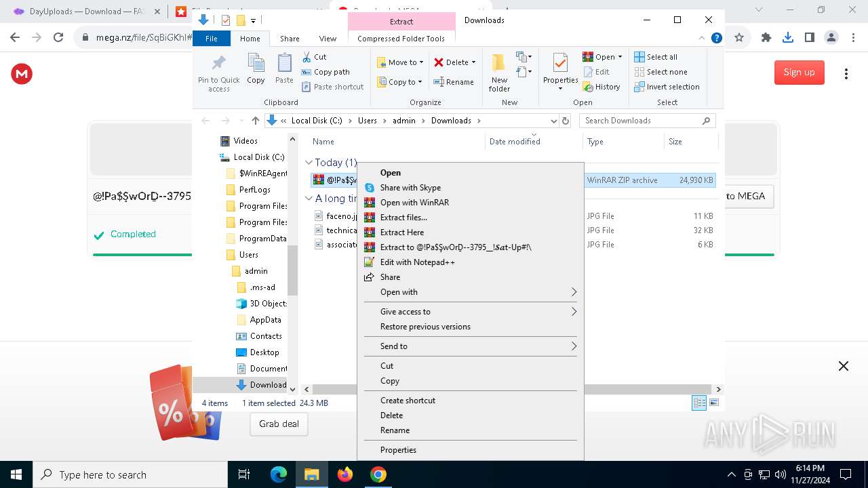Open Microsoft Edge from the taskbar
This screenshot has width=868, height=488.
(279, 474)
